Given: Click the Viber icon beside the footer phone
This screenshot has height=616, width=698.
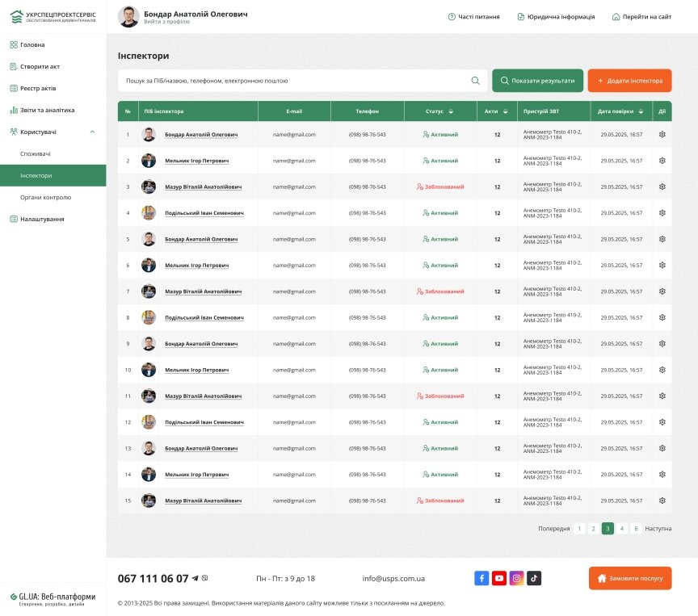Looking at the screenshot, I should pos(204,578).
